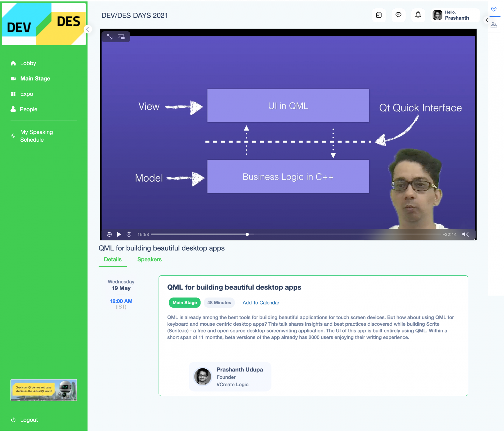Viewport: 504px width, 431px height.
Task: Open the chat bubble icon near profile
Action: pos(399,15)
